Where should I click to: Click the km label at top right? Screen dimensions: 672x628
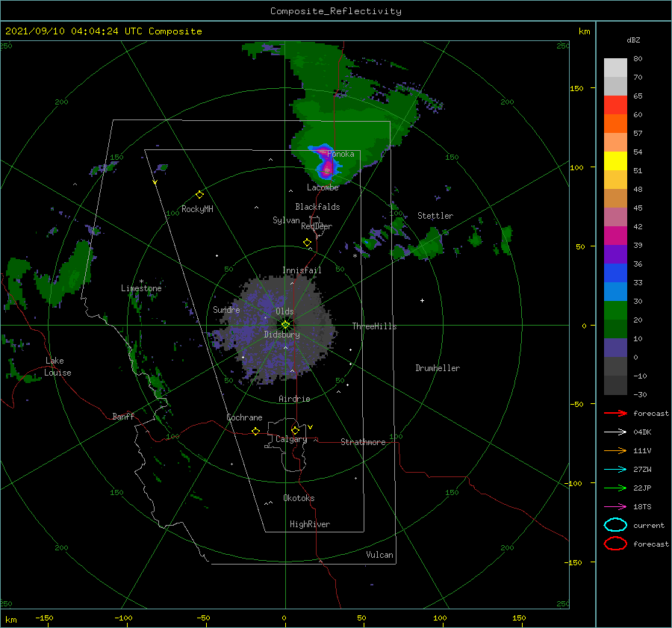584,31
